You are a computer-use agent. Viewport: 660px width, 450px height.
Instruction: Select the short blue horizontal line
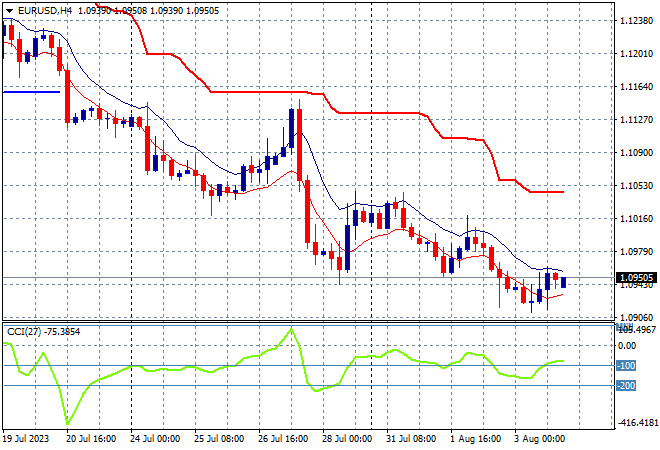[x=32, y=92]
